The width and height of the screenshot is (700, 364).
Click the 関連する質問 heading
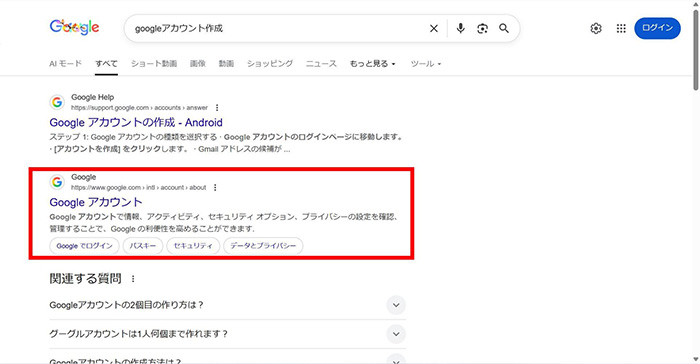pos(85,279)
